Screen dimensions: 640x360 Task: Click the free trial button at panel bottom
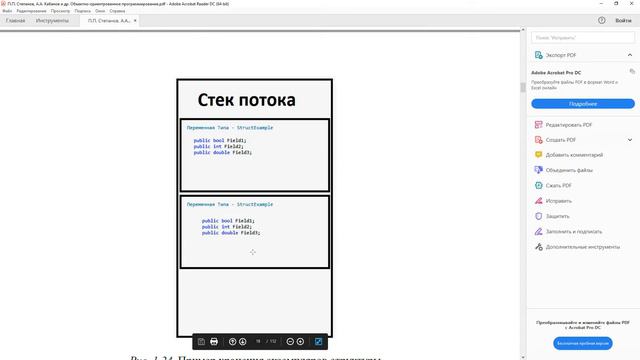(x=583, y=343)
